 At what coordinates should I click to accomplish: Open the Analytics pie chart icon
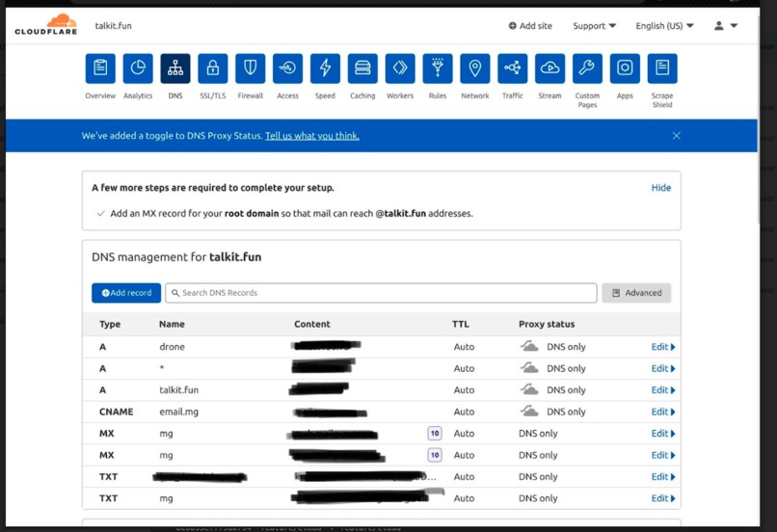(x=138, y=68)
